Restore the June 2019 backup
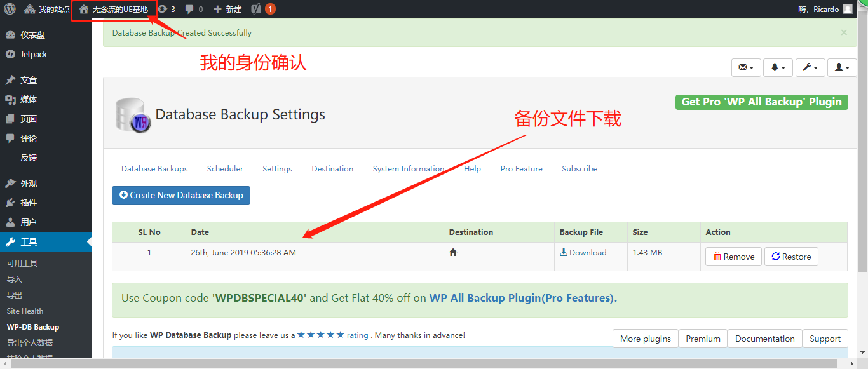Image resolution: width=868 pixels, height=369 pixels. pos(791,257)
